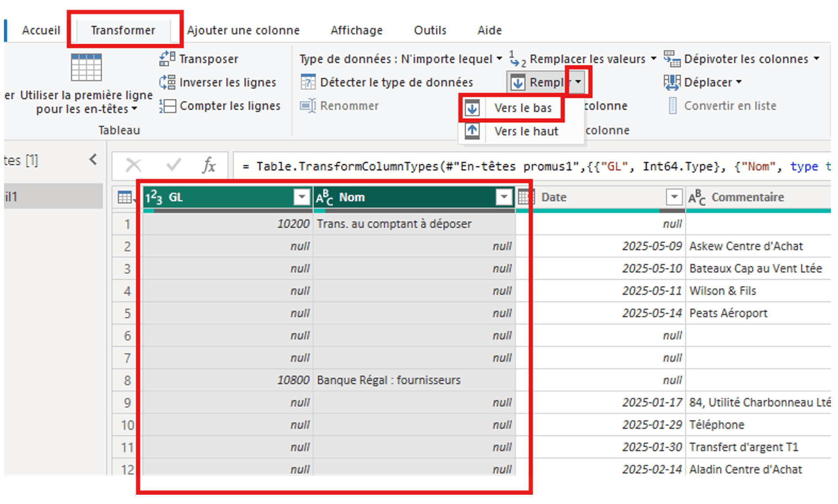
Task: Click the Détecter le type de données icon
Action: pos(308,83)
